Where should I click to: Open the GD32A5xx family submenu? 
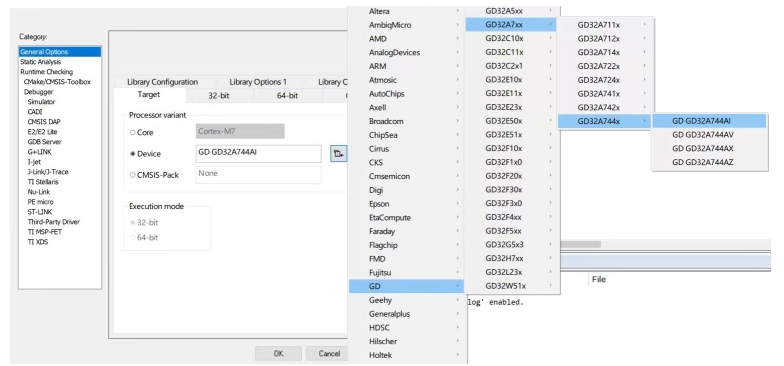click(x=511, y=10)
